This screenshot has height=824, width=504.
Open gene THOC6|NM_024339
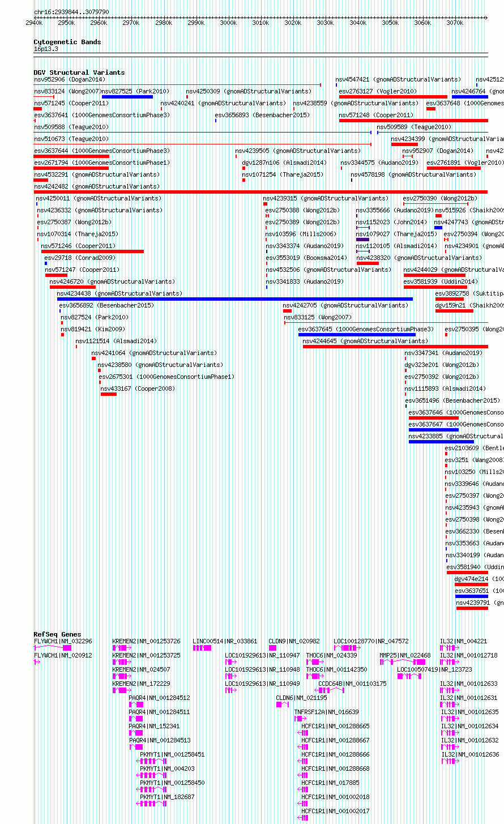(332, 655)
